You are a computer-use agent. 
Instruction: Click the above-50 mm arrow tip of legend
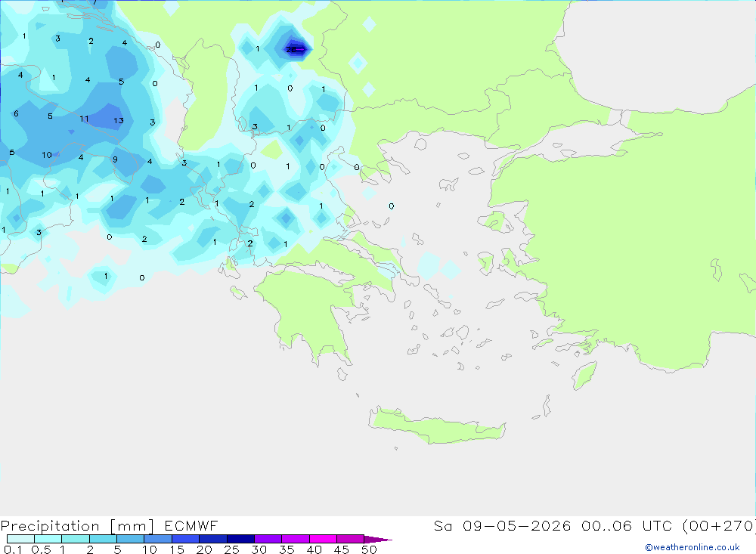378,540
